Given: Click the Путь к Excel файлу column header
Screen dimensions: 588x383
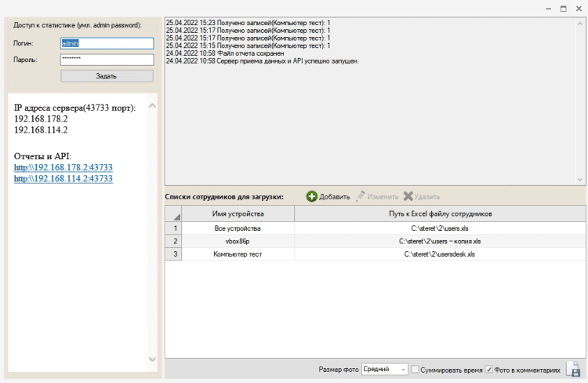Looking at the screenshot, I should pos(439,213).
